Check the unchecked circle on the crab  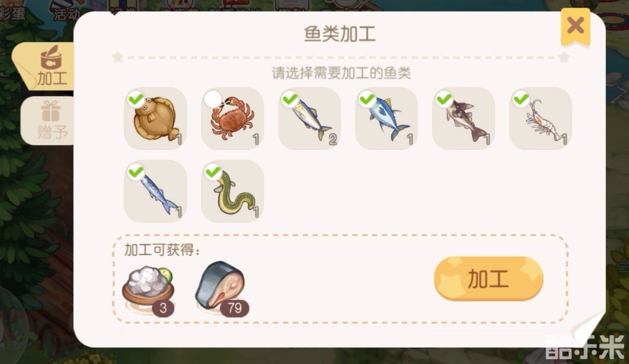click(213, 100)
